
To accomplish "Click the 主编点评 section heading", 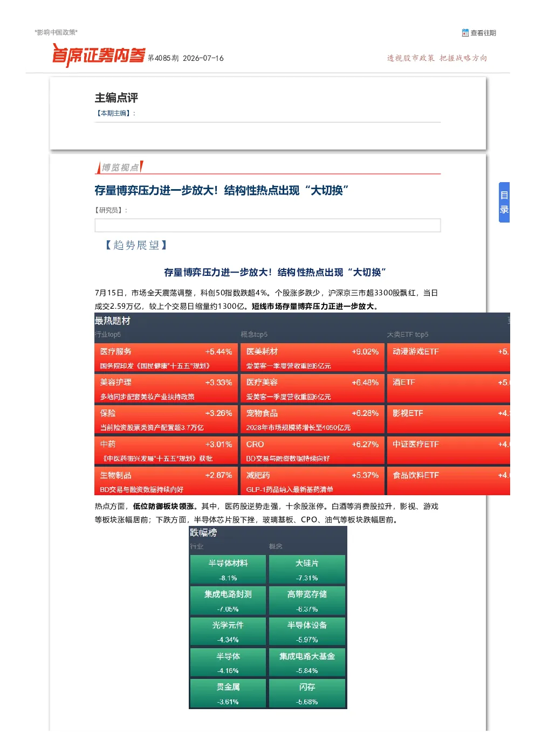I will pos(116,98).
